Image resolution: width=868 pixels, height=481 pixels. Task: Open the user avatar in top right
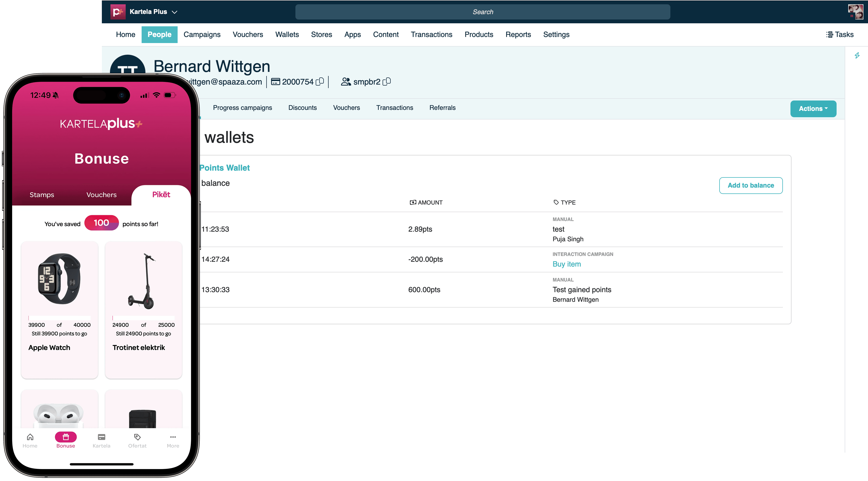pyautogui.click(x=856, y=12)
